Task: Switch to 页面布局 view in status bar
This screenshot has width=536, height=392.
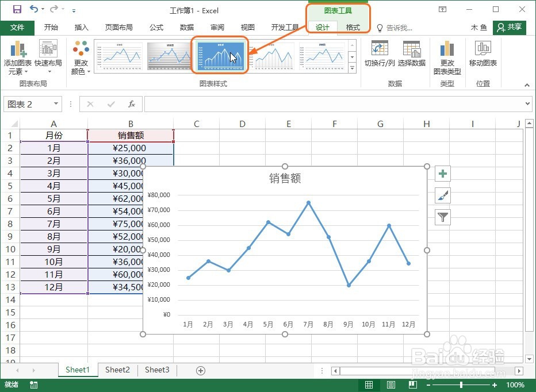Action: (391, 385)
